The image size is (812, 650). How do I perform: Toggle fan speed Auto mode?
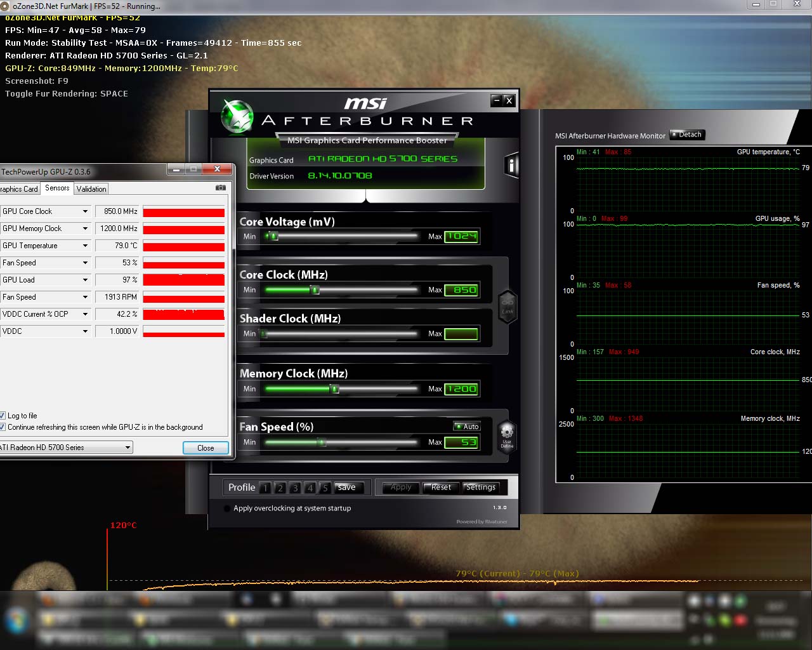(467, 427)
